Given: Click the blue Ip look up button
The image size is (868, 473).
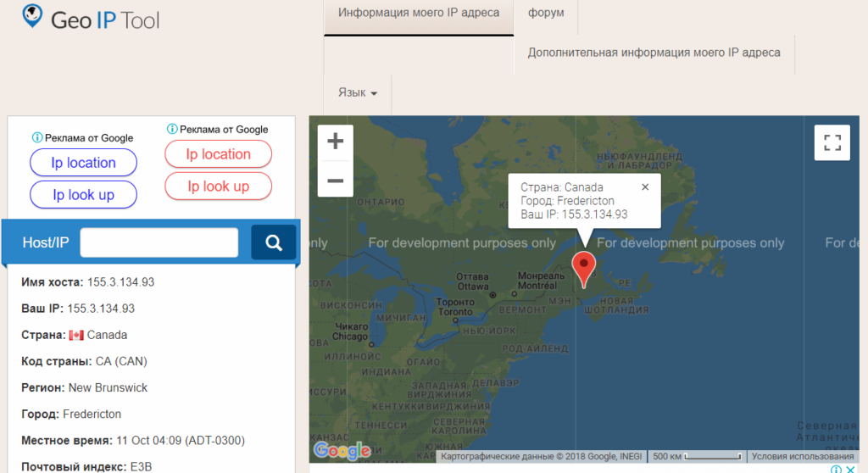Looking at the screenshot, I should click(83, 195).
